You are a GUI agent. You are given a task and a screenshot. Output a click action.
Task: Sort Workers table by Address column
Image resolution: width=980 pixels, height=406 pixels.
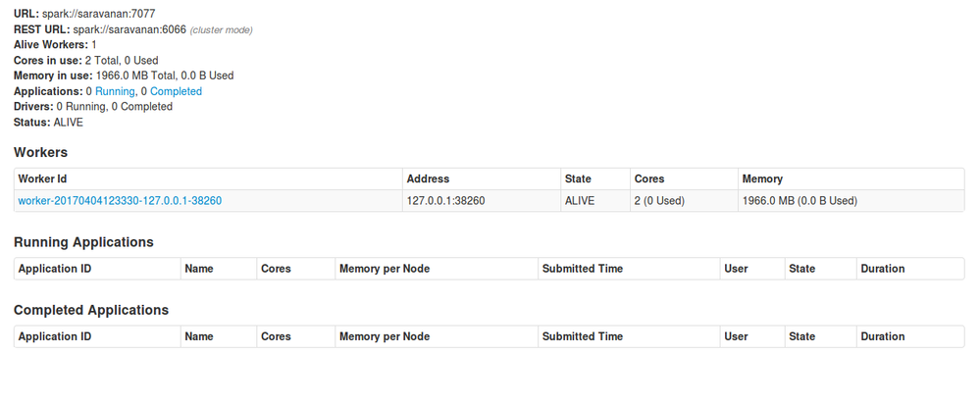(x=428, y=179)
